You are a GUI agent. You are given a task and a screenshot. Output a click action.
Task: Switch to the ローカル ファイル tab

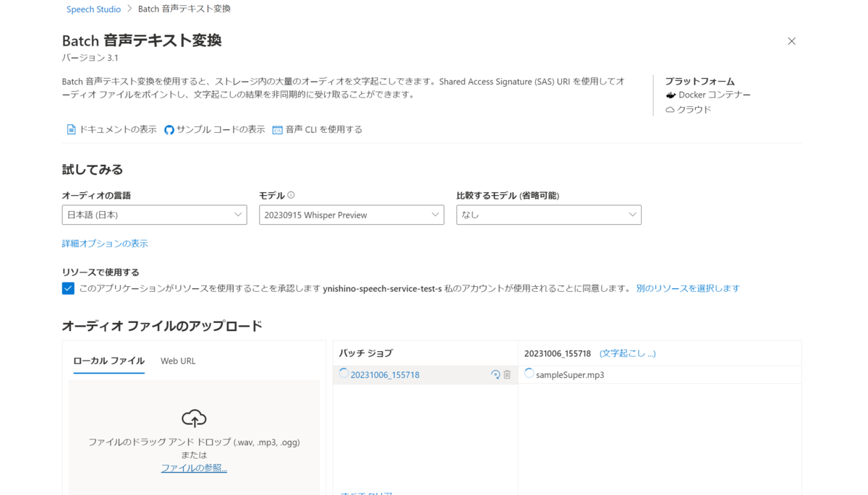point(109,361)
